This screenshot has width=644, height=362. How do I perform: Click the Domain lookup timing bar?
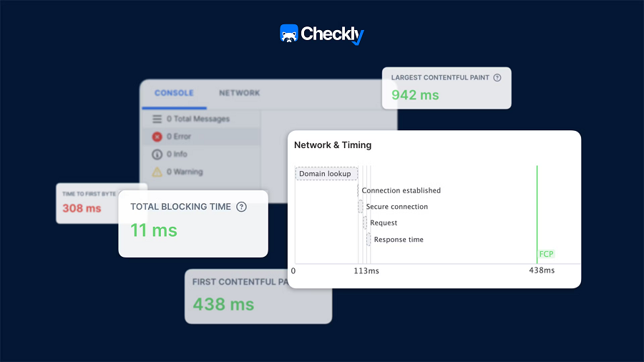[326, 174]
